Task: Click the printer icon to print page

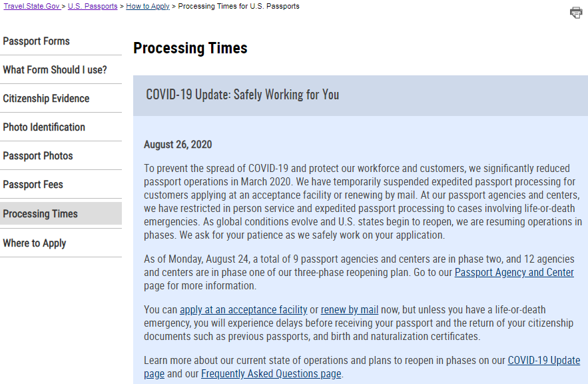Action: coord(576,12)
